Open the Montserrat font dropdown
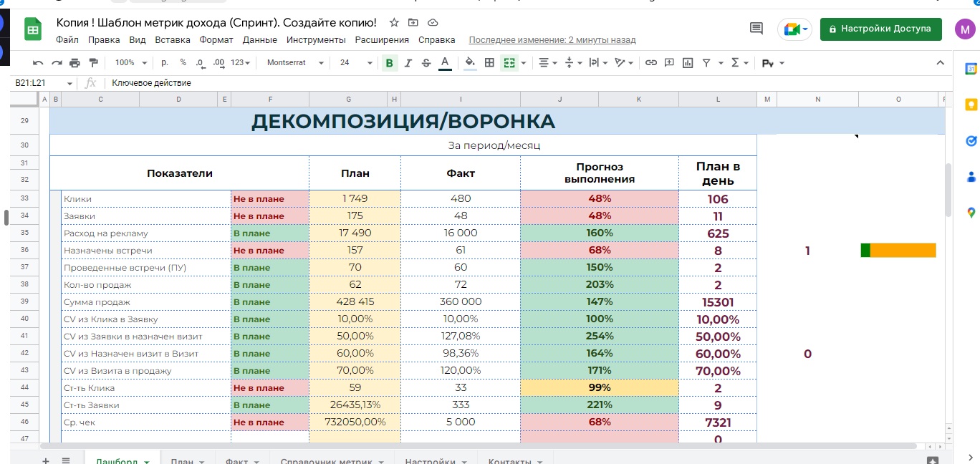This screenshot has width=980, height=464. point(294,63)
